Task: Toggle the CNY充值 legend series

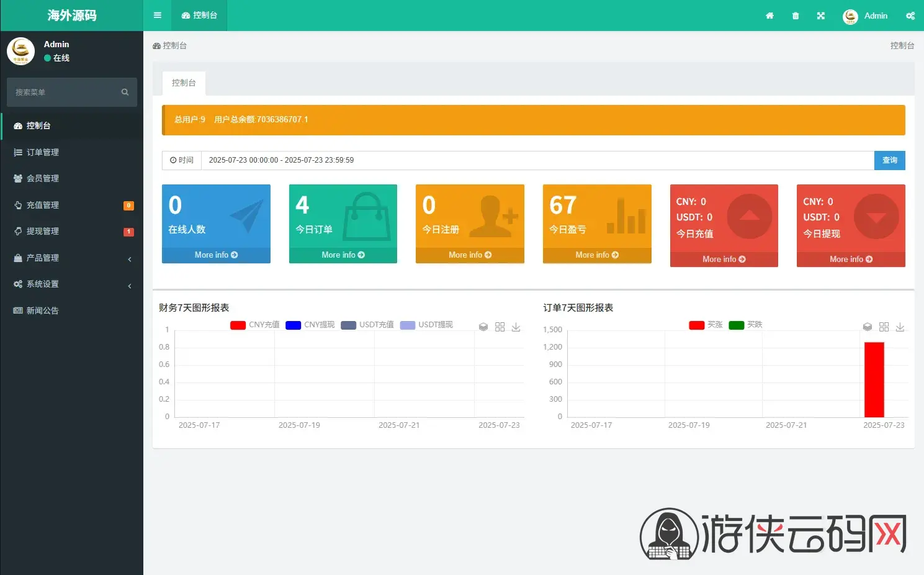Action: [254, 325]
